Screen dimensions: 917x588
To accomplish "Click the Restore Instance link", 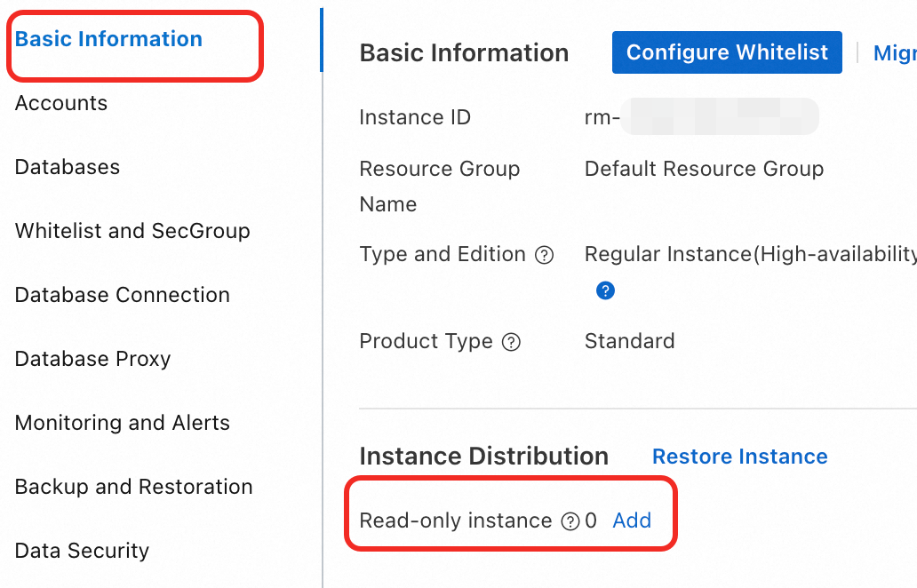I will (739, 457).
